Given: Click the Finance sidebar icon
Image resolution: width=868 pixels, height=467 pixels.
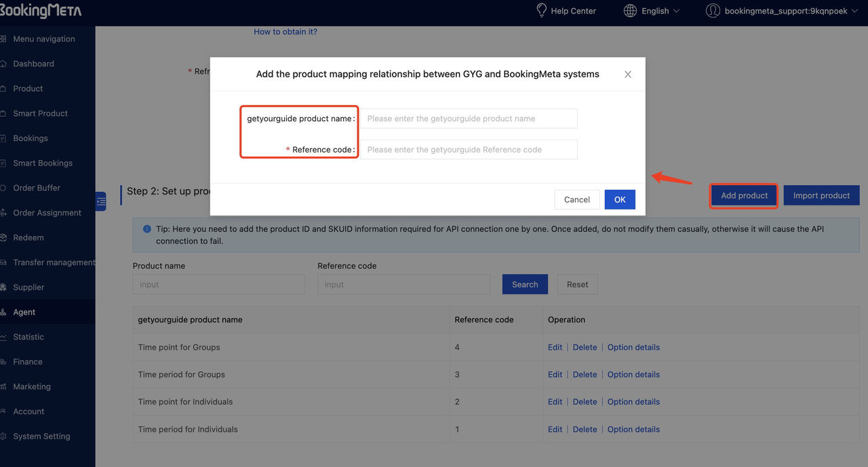Looking at the screenshot, I should coord(5,361).
